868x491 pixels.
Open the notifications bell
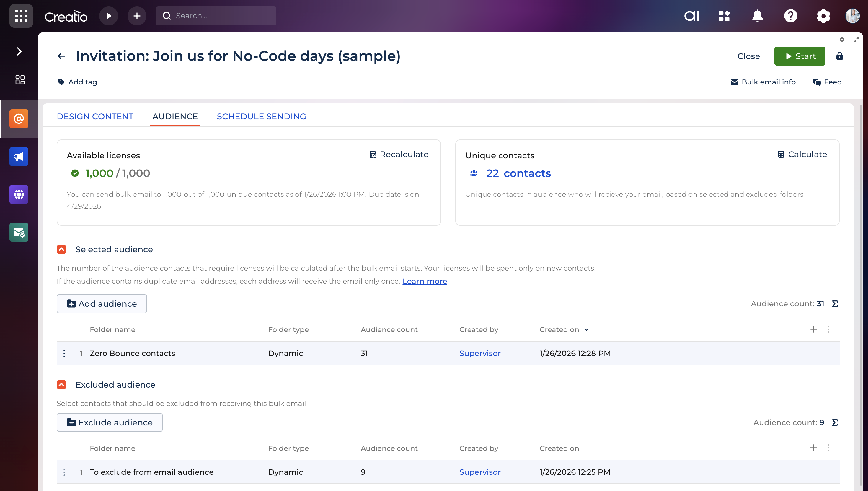tap(757, 16)
